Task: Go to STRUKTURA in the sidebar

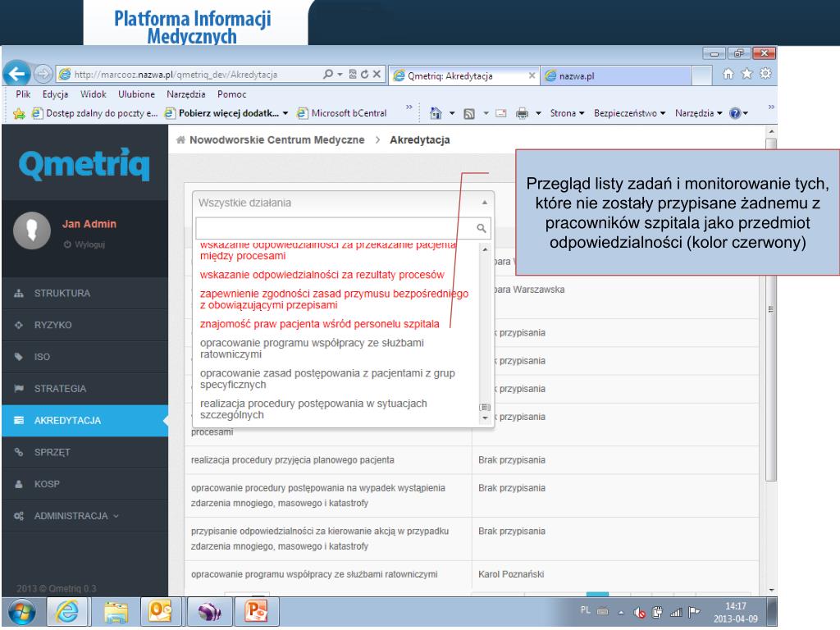Action: [x=84, y=293]
